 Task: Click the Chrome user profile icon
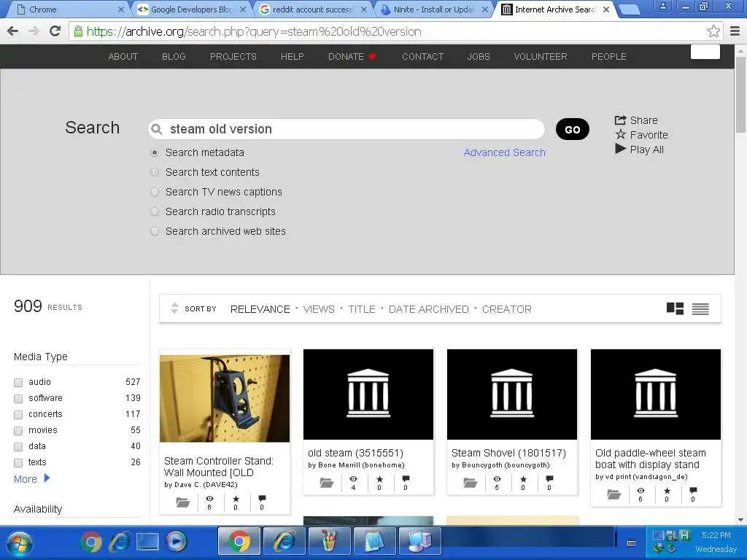pyautogui.click(x=662, y=6)
